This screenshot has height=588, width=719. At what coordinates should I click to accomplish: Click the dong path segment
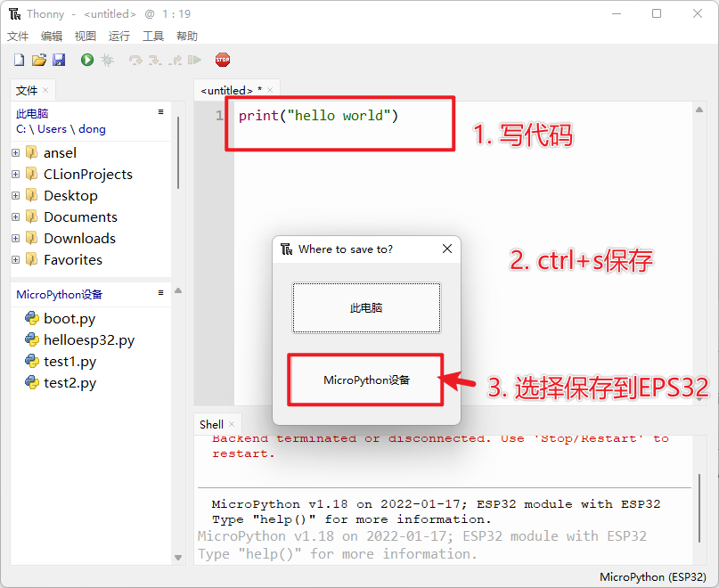[92, 129]
